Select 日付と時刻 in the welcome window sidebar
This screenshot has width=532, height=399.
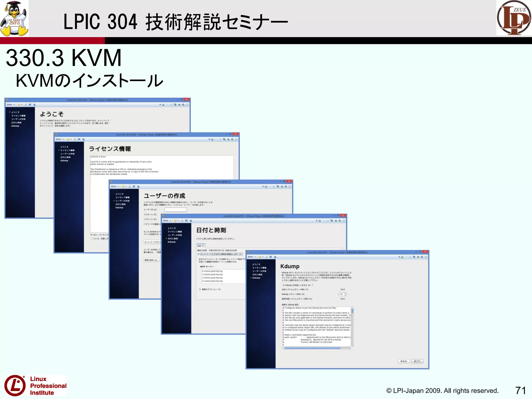[16, 123]
